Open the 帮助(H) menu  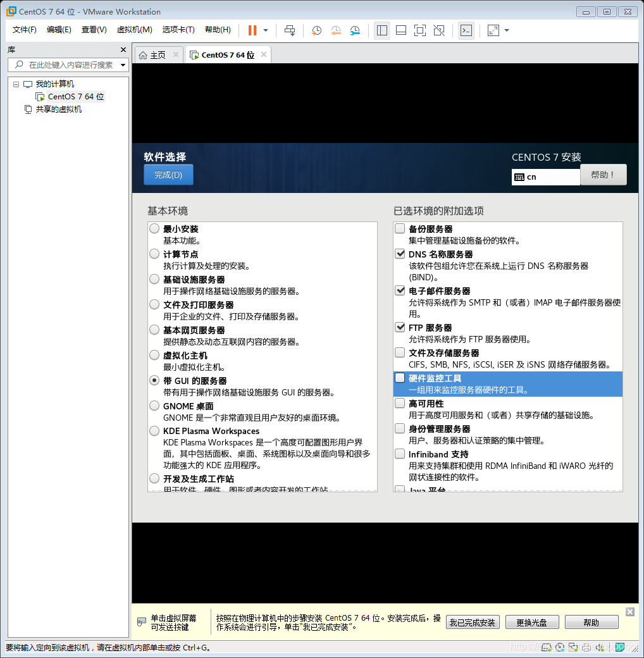coord(218,30)
